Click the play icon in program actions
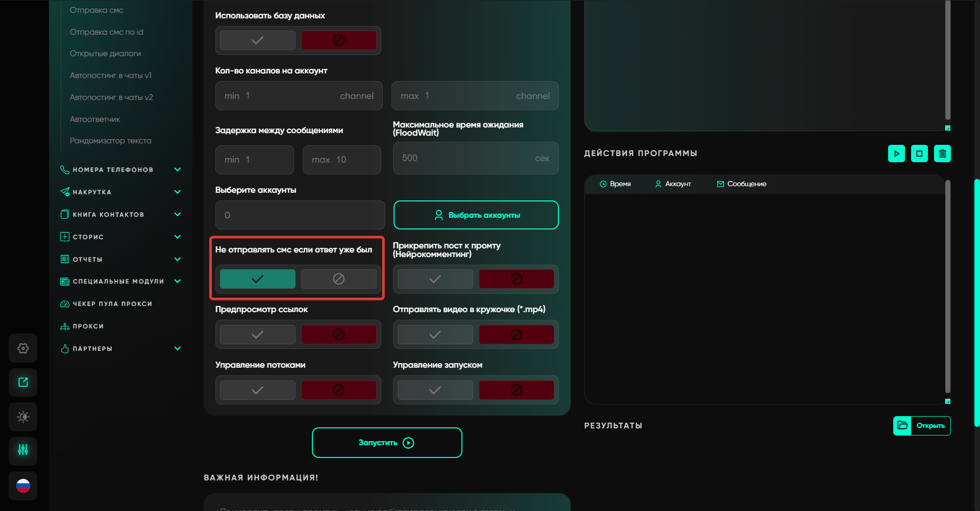The width and height of the screenshot is (980, 511). pos(896,154)
